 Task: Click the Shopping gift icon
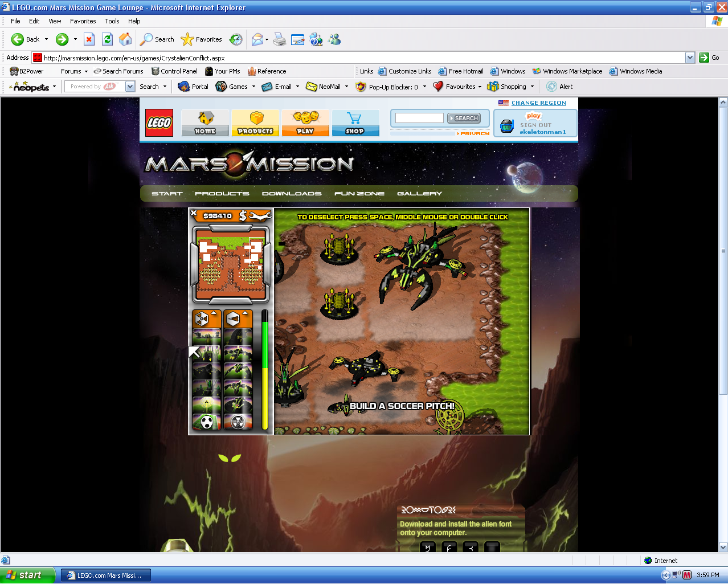tap(493, 87)
